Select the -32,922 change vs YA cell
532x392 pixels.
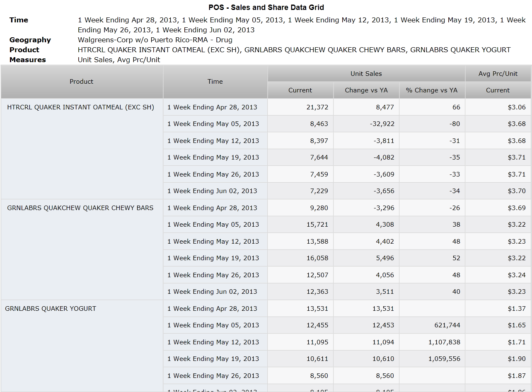366,124
